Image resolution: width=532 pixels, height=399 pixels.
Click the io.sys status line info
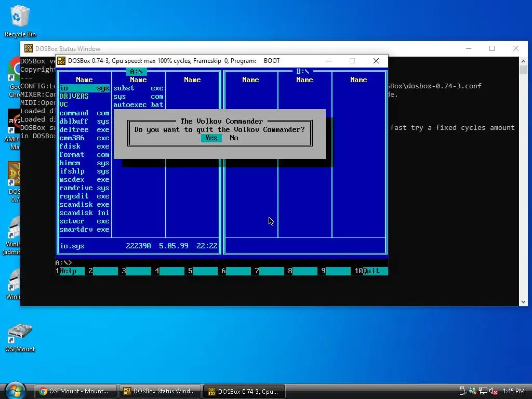coord(138,246)
